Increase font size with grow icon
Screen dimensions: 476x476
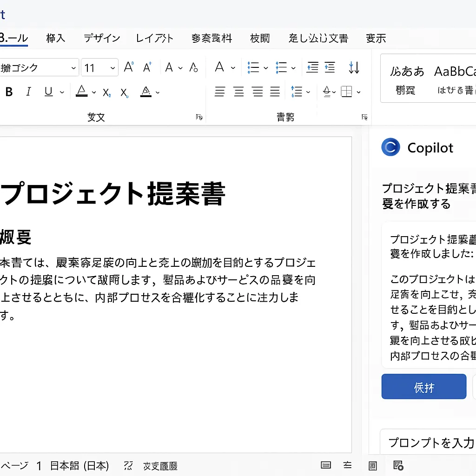pos(129,68)
